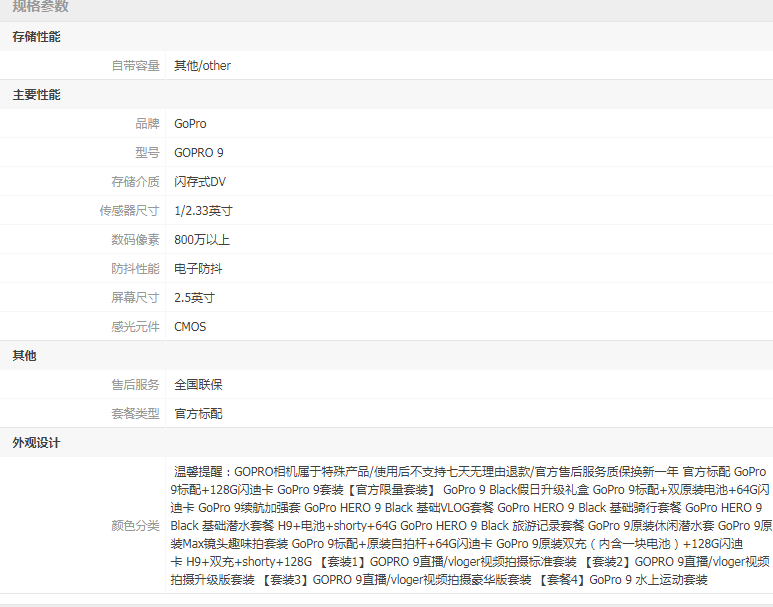Click the 感光元件 label
This screenshot has height=607, width=773.
coord(136,327)
